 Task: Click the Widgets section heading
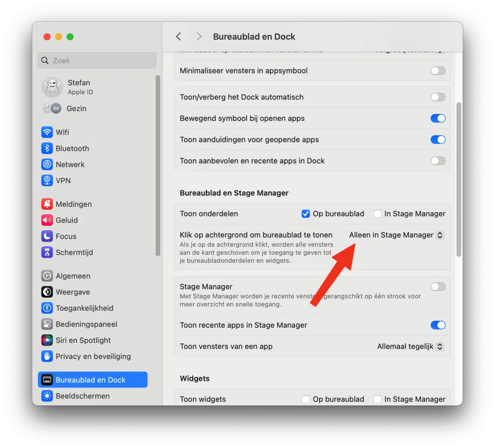tap(194, 378)
